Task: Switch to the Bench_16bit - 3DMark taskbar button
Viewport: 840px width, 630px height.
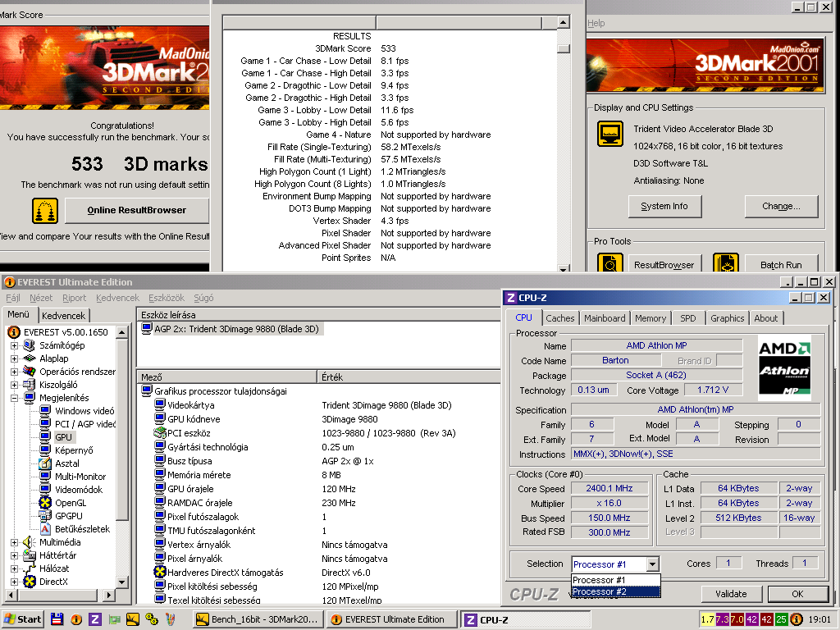Action: point(258,619)
